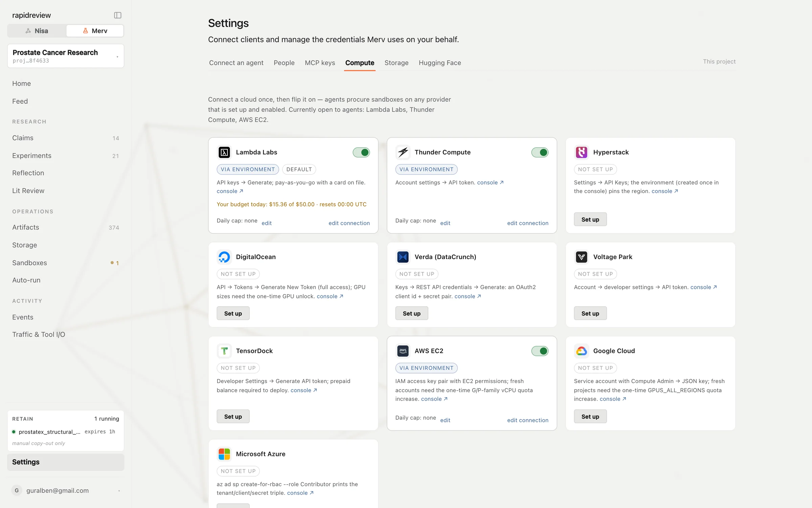Click the This project scope label

(719, 61)
